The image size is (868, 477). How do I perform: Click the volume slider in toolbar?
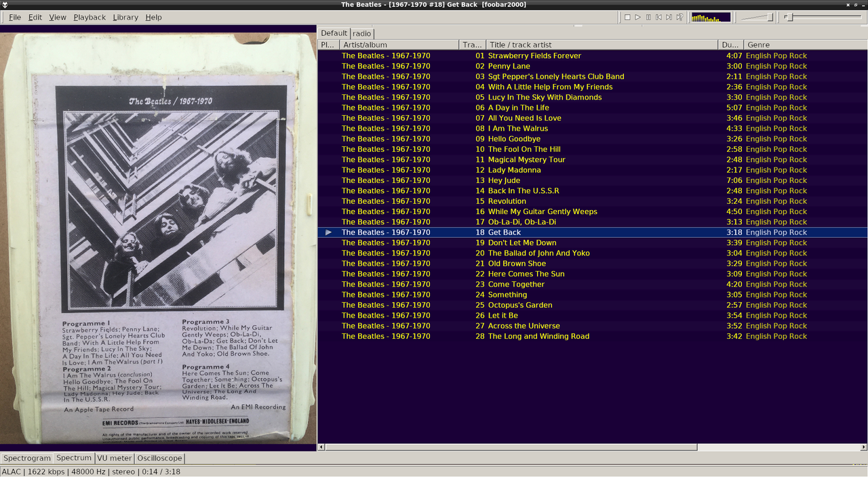coord(756,17)
